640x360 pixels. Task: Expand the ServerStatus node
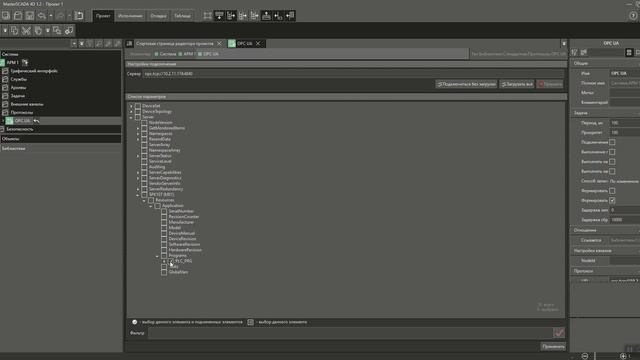[x=138, y=156]
